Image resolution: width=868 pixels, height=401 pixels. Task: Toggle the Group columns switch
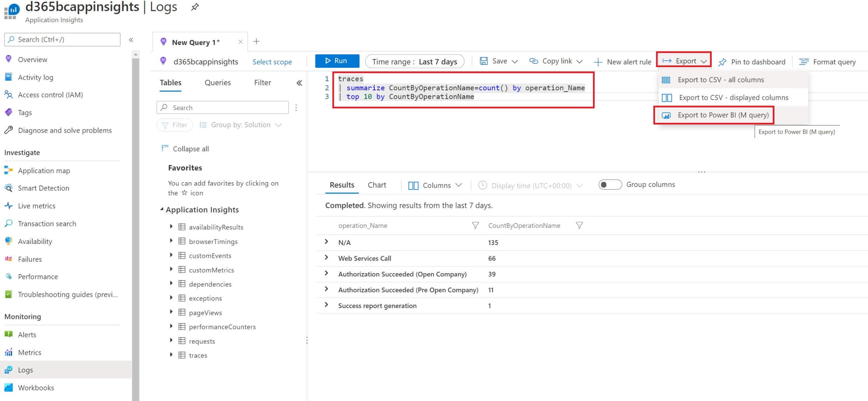click(610, 185)
